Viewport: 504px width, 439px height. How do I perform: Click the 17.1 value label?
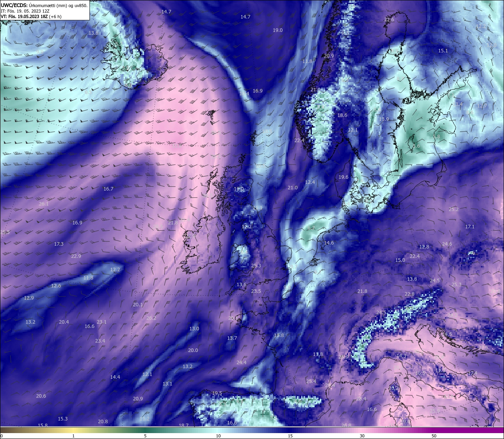[470, 227]
